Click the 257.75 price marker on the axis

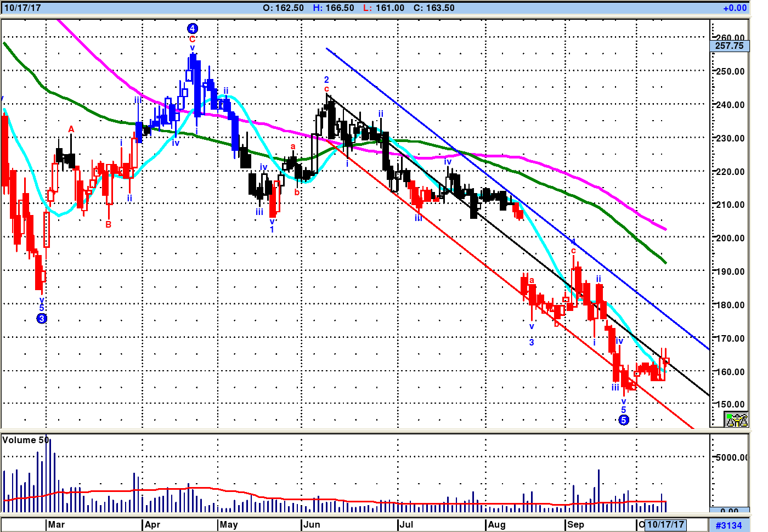[x=729, y=46]
